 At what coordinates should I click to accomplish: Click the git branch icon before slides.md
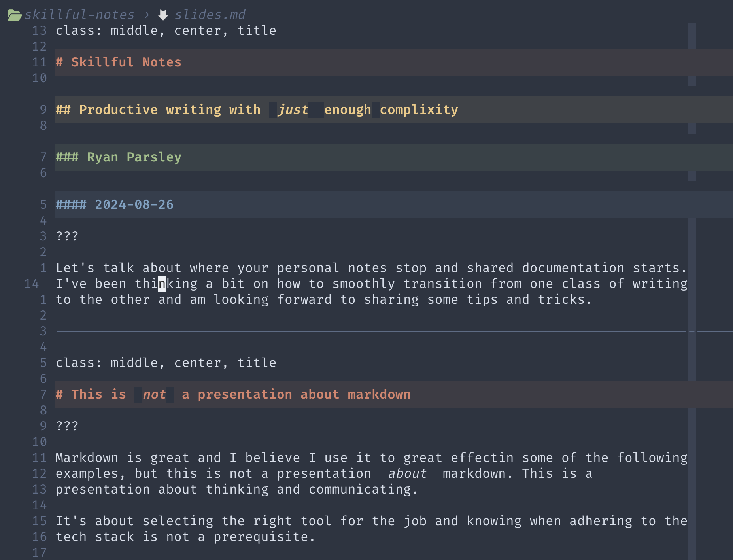pos(163,14)
